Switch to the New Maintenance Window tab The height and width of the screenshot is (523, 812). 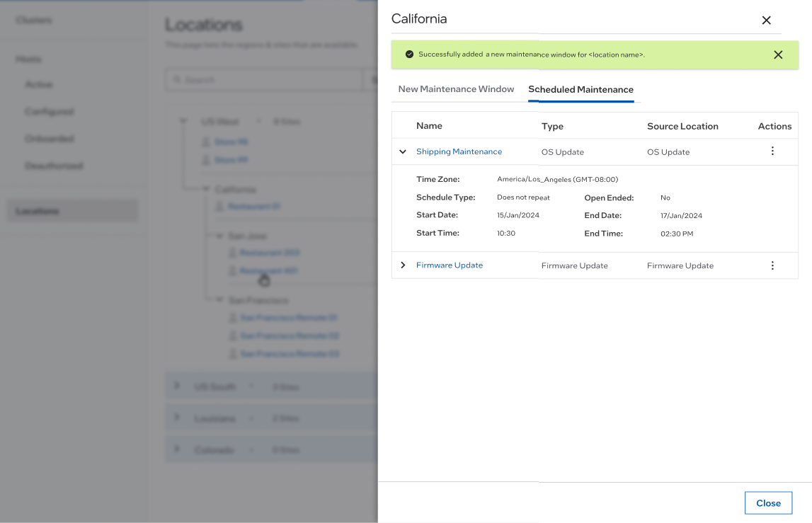coord(456,89)
